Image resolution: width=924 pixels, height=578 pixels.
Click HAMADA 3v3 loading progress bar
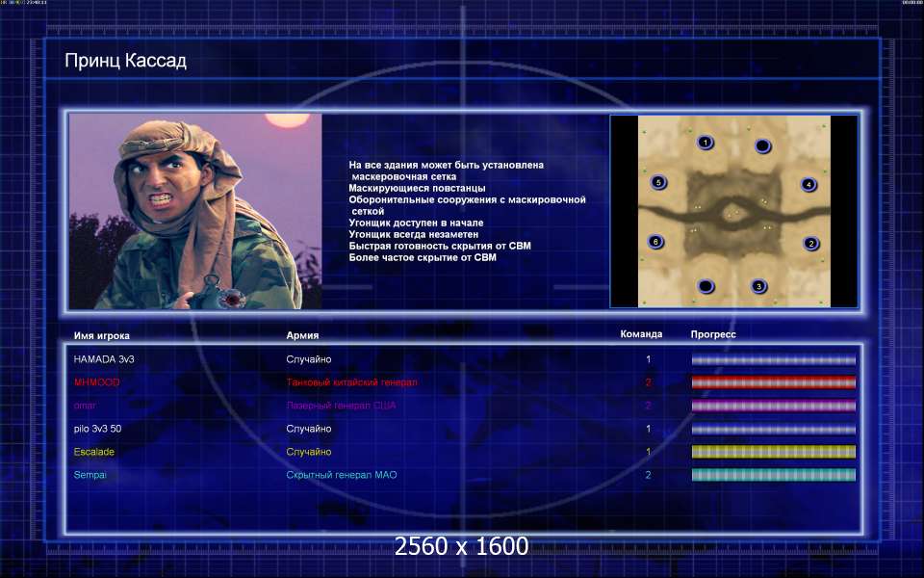773,359
